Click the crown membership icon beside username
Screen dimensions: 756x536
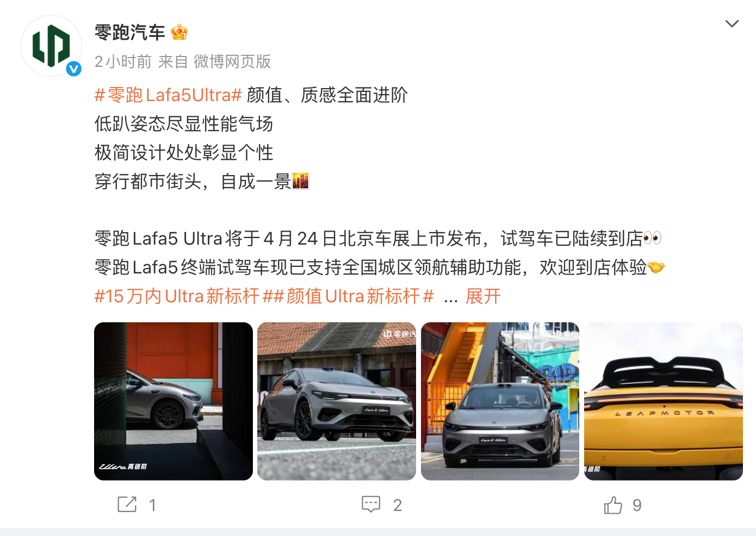[179, 33]
